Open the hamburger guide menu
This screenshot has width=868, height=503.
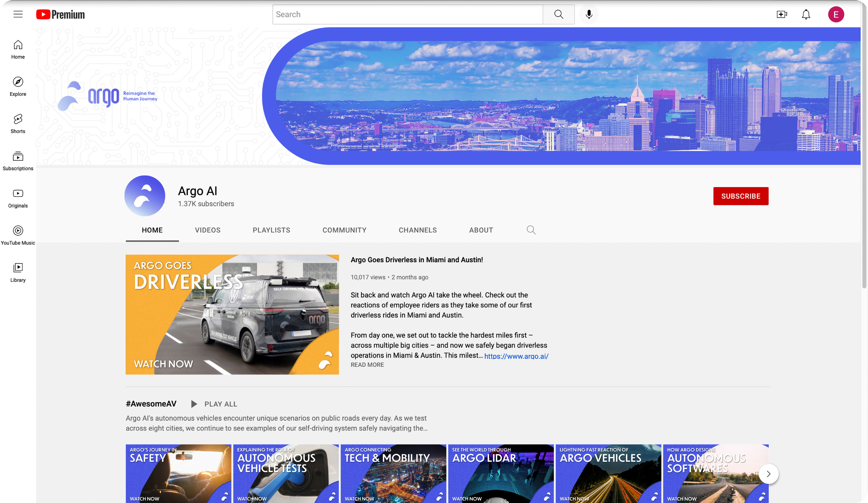point(18,14)
